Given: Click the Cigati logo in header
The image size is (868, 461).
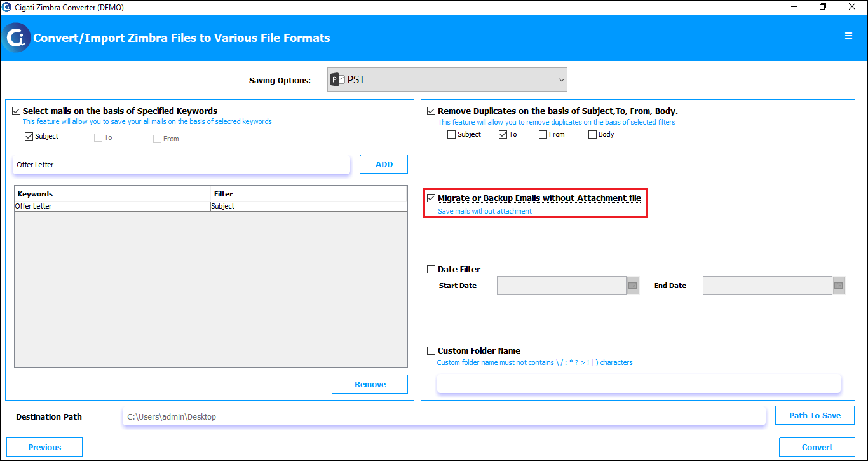Looking at the screenshot, I should click(16, 38).
